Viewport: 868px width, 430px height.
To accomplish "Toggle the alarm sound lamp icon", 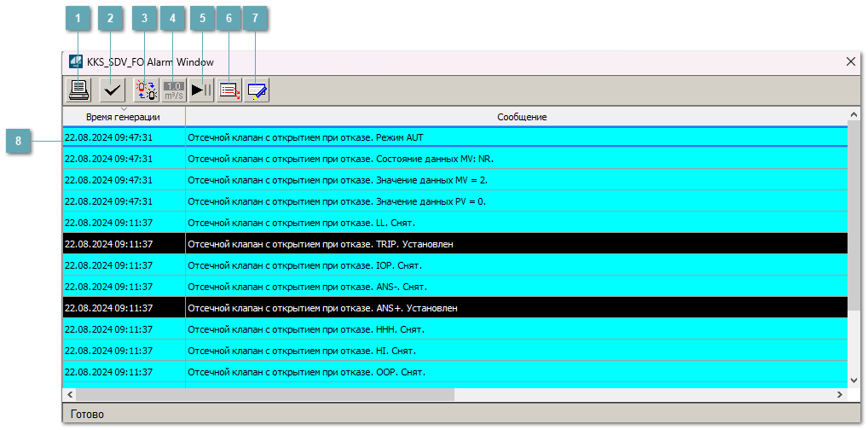I will tap(147, 90).
